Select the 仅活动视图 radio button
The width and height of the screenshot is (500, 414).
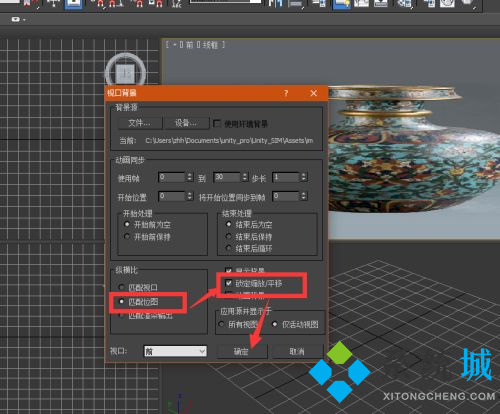click(275, 324)
